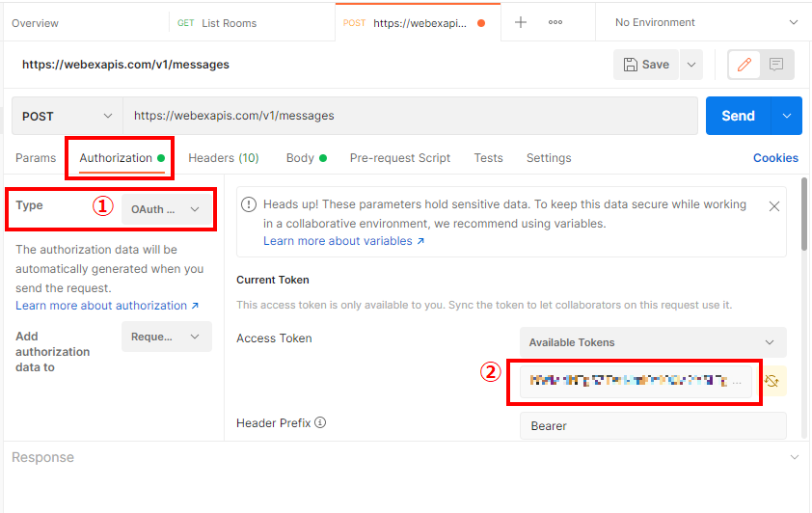Screen dimensions: 812x513
Task: Open the comments icon
Action: pyautogui.click(x=775, y=65)
